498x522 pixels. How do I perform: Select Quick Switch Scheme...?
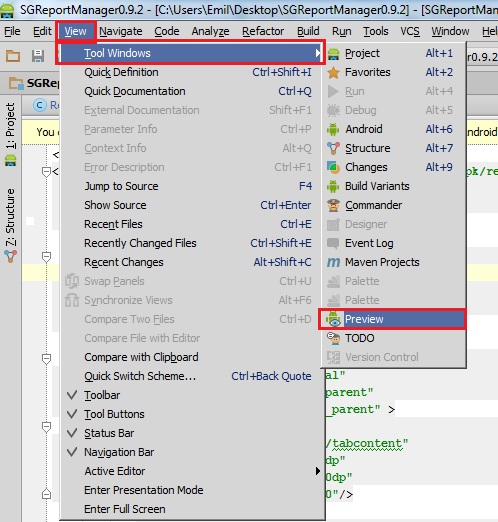[x=193, y=376]
